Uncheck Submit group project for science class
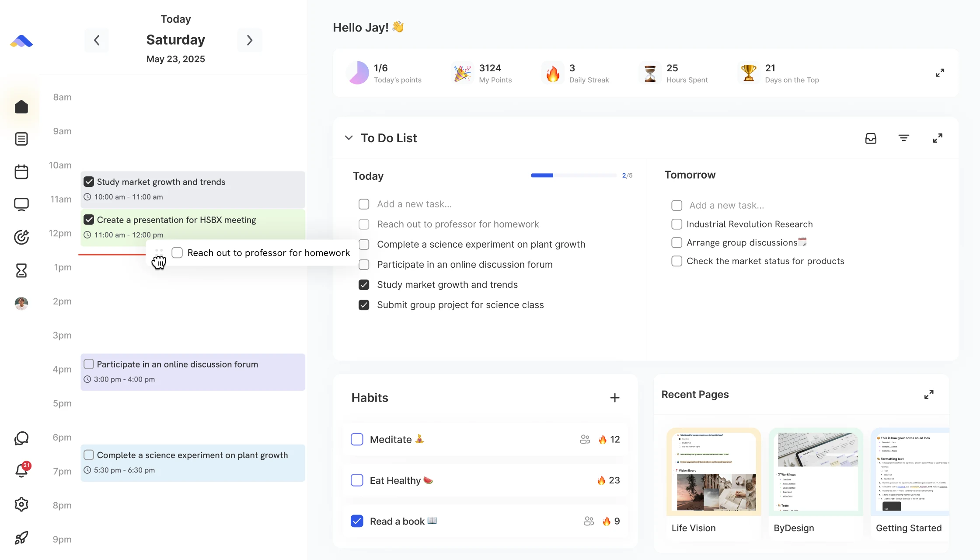The image size is (980, 560). coord(364,305)
